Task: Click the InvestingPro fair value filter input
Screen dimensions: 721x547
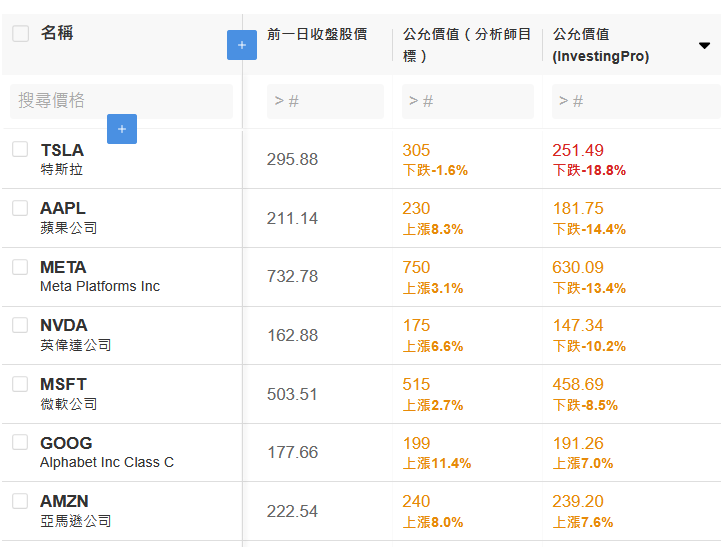Action: [x=636, y=101]
